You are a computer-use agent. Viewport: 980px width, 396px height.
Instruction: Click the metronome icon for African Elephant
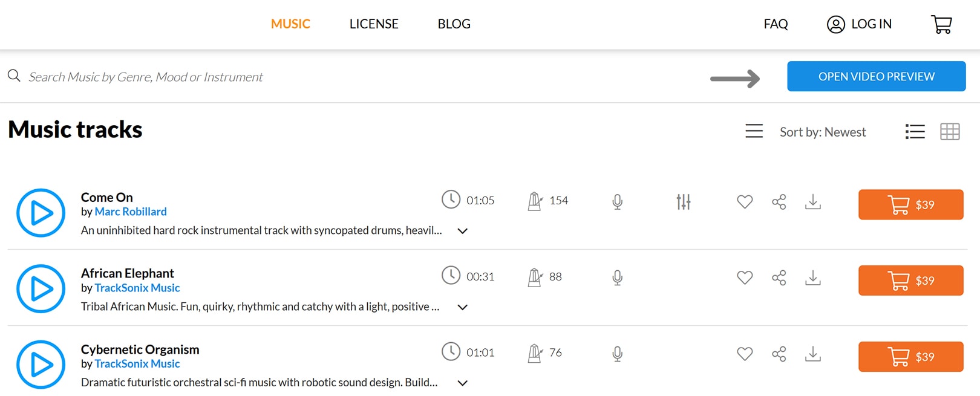[535, 277]
